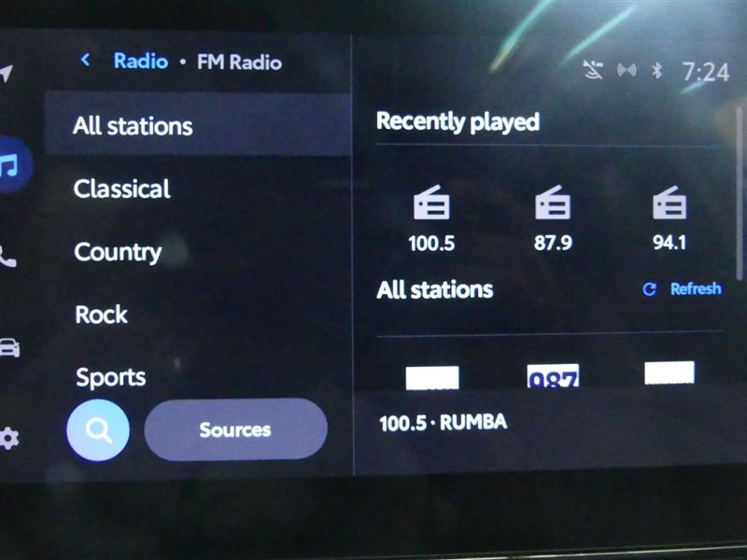Choose the Country genre

(118, 252)
